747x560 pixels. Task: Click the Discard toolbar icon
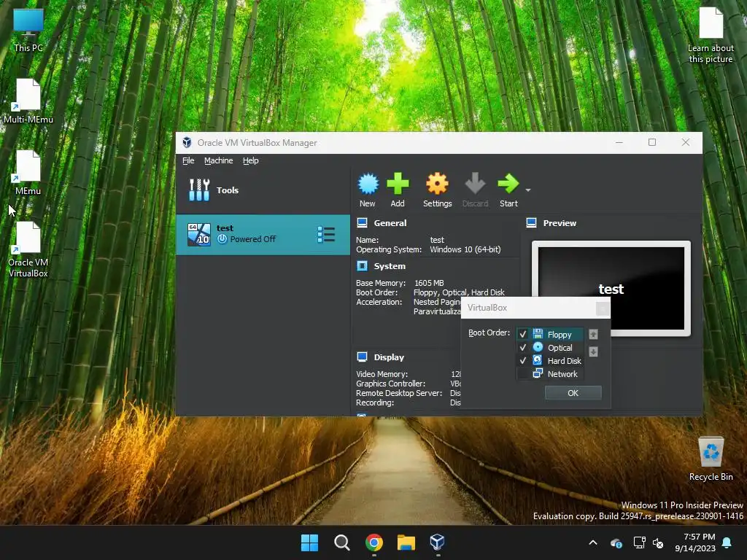click(475, 184)
